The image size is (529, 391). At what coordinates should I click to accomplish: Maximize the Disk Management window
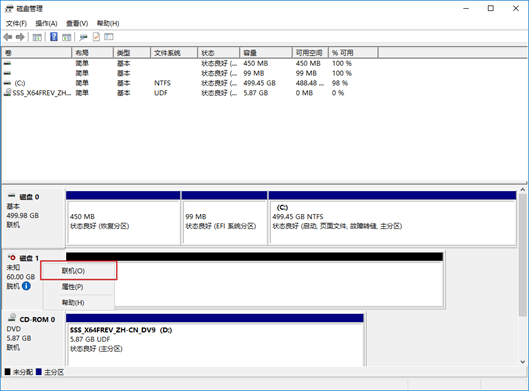click(x=491, y=8)
